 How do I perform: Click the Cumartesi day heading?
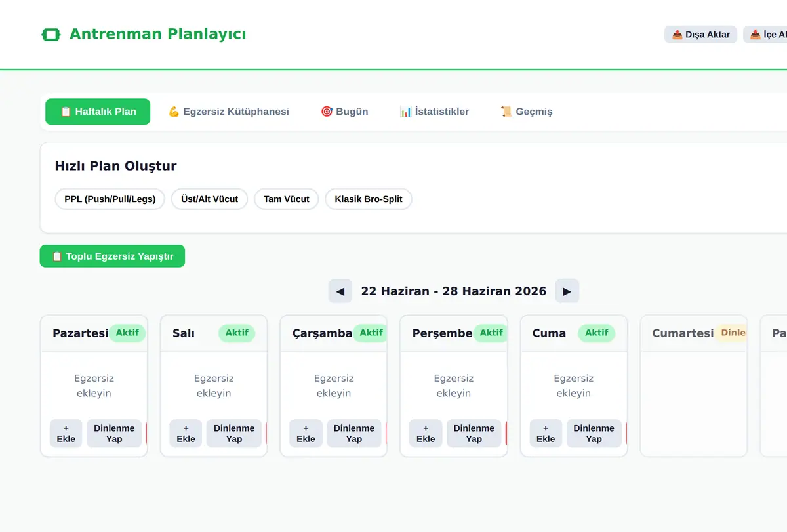click(x=683, y=333)
